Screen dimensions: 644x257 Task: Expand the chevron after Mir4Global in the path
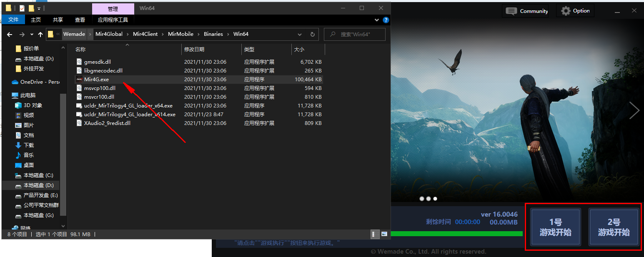pyautogui.click(x=128, y=34)
